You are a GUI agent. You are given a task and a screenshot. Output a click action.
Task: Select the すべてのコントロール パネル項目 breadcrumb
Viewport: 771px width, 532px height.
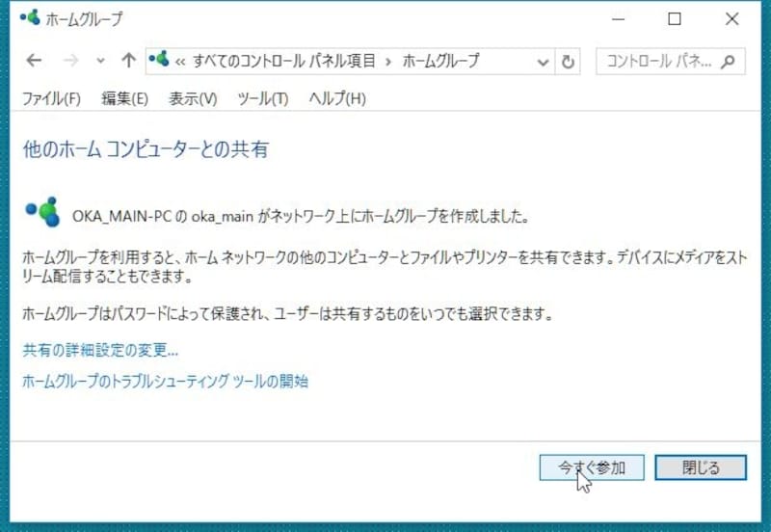tap(283, 61)
